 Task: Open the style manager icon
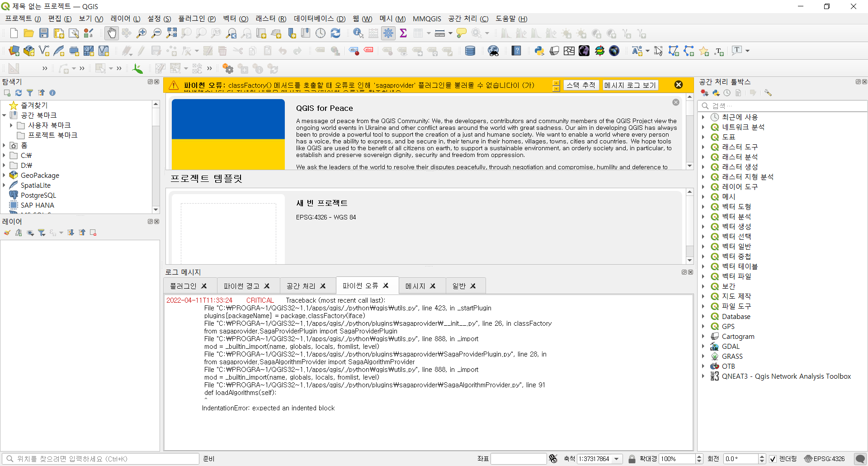tap(89, 33)
